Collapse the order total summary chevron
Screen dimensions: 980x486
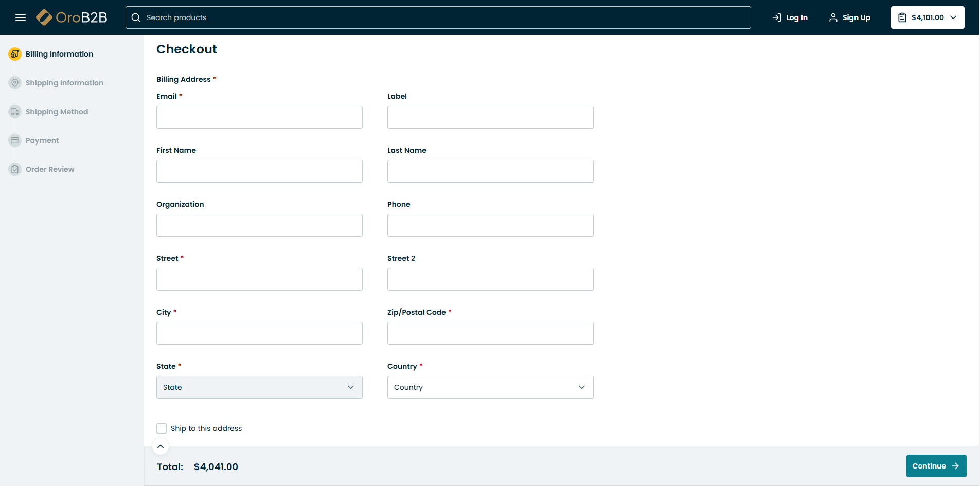pos(161,446)
